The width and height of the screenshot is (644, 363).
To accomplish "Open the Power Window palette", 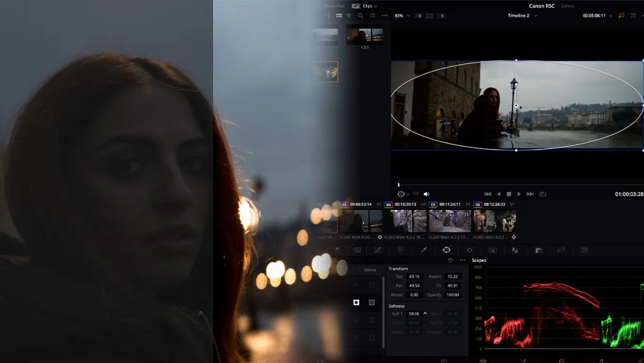I will coord(446,250).
